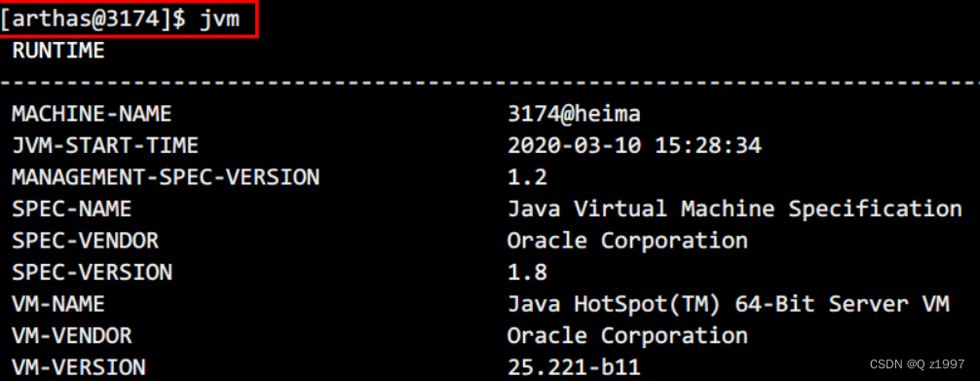Select the Java Virtual Machine Specification text

point(735,209)
